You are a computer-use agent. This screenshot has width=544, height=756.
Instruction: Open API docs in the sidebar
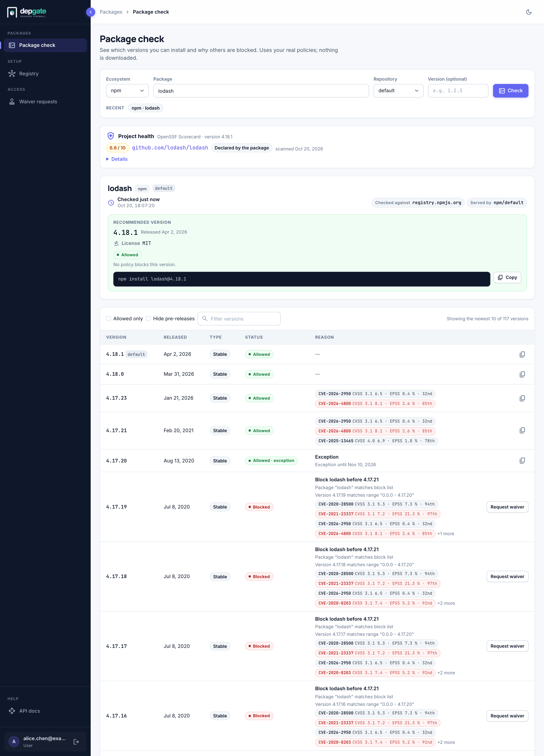(45, 711)
